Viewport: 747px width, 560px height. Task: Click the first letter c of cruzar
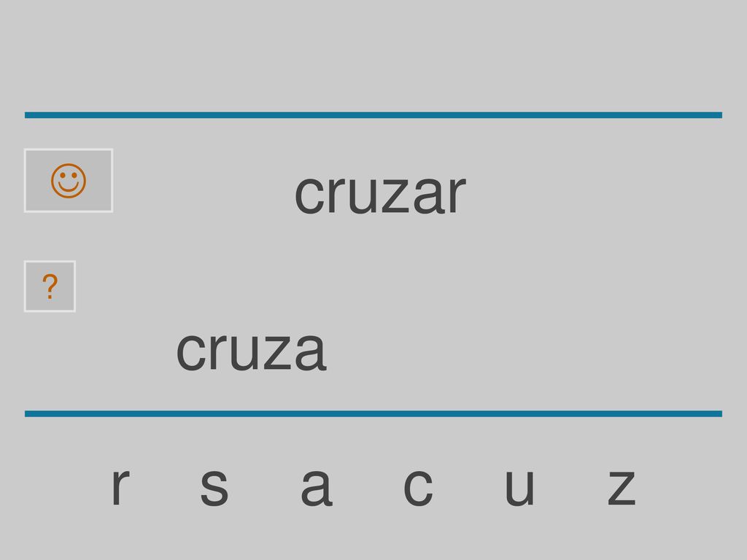309,195
